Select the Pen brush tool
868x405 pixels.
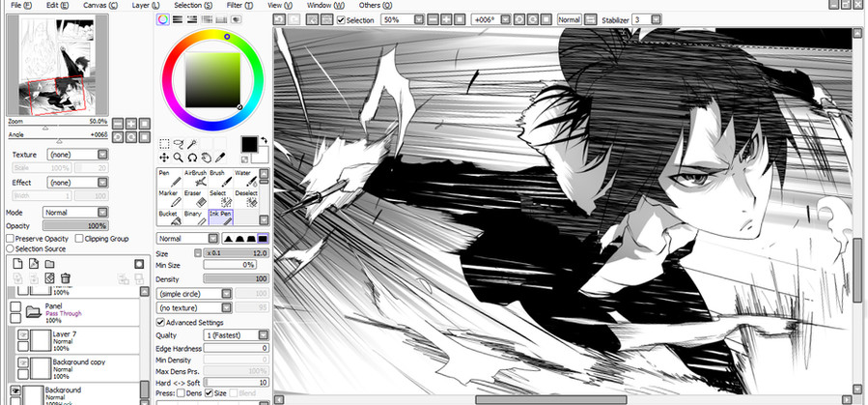(169, 179)
